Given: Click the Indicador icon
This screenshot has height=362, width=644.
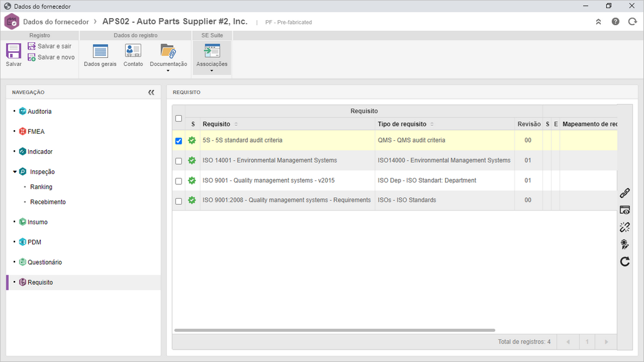Looking at the screenshot, I should click(23, 152).
